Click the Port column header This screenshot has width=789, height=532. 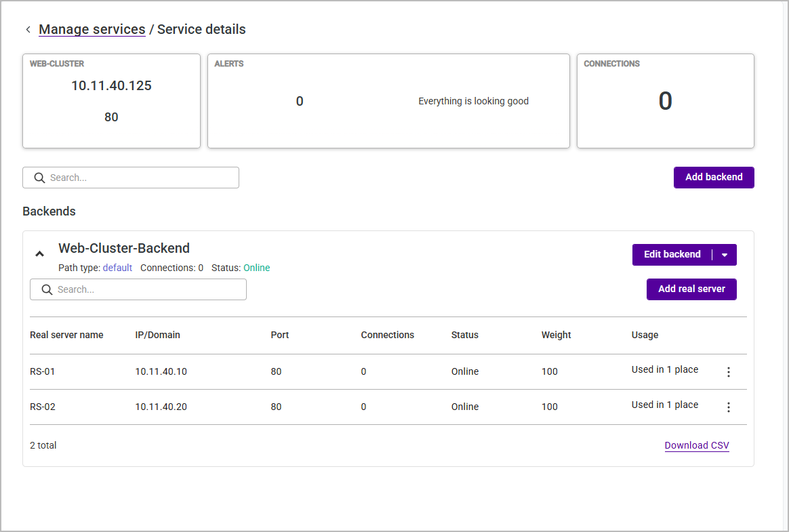(x=280, y=335)
